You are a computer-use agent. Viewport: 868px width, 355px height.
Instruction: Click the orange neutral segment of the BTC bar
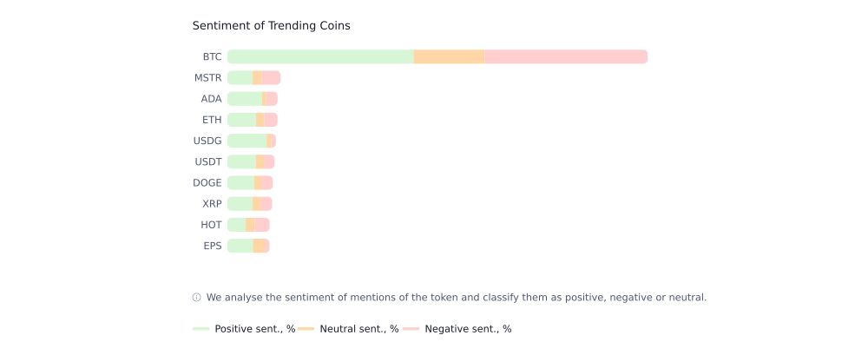point(449,56)
